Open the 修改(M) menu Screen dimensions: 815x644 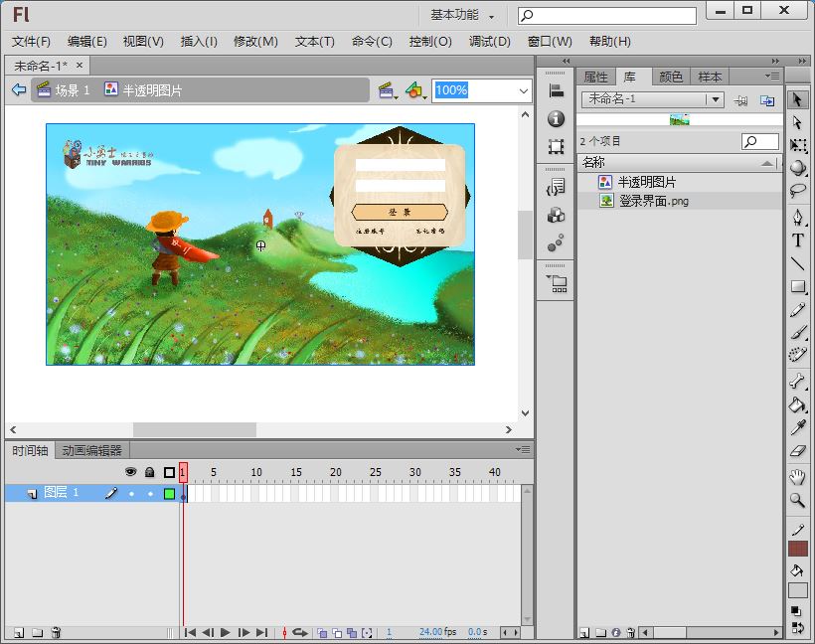tap(255, 41)
